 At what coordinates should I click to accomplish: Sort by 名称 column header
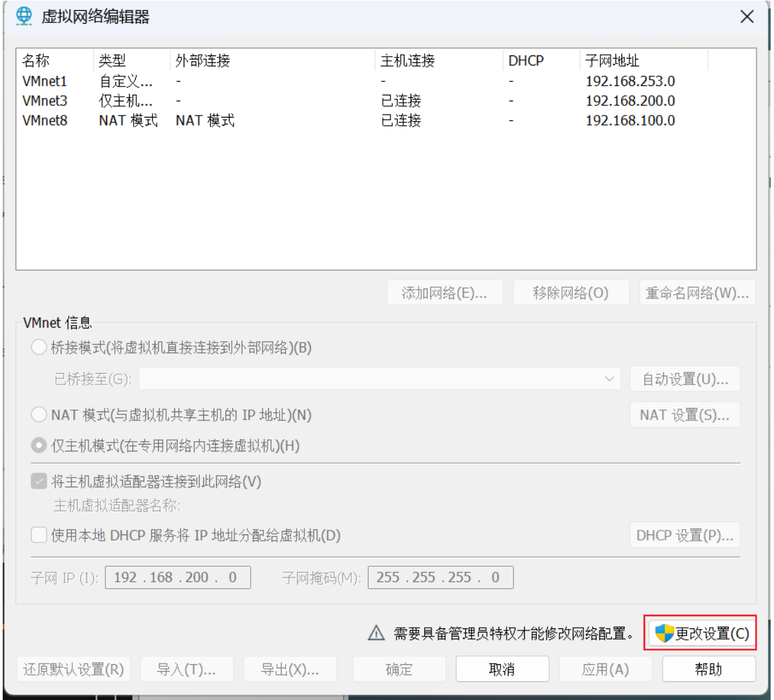point(55,61)
